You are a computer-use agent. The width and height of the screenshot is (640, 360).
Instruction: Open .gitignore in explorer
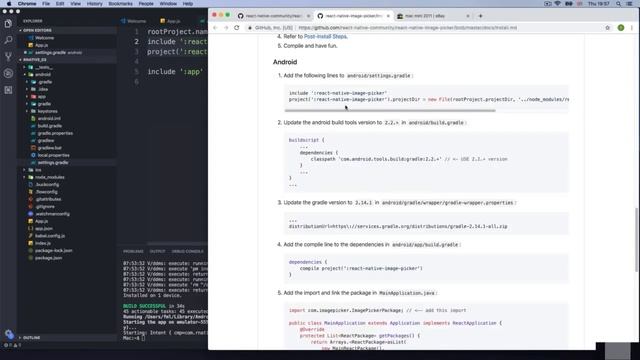45,207
